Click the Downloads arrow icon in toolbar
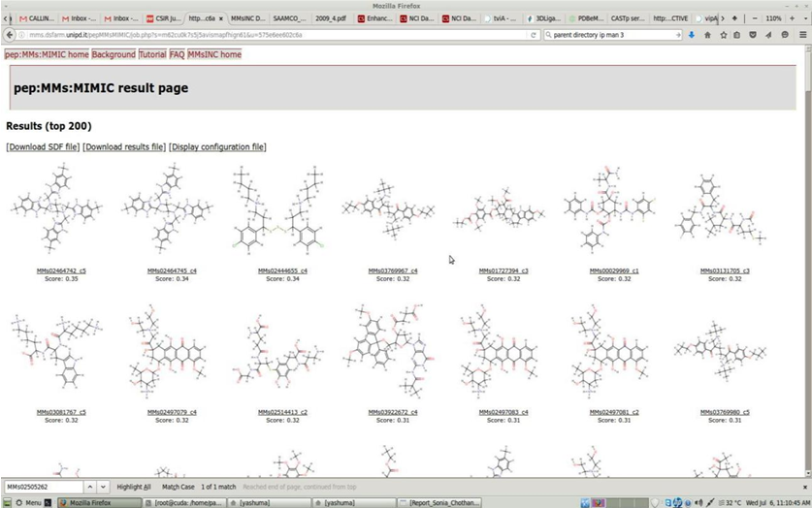Viewport: 812px width, 508px height. point(691,35)
